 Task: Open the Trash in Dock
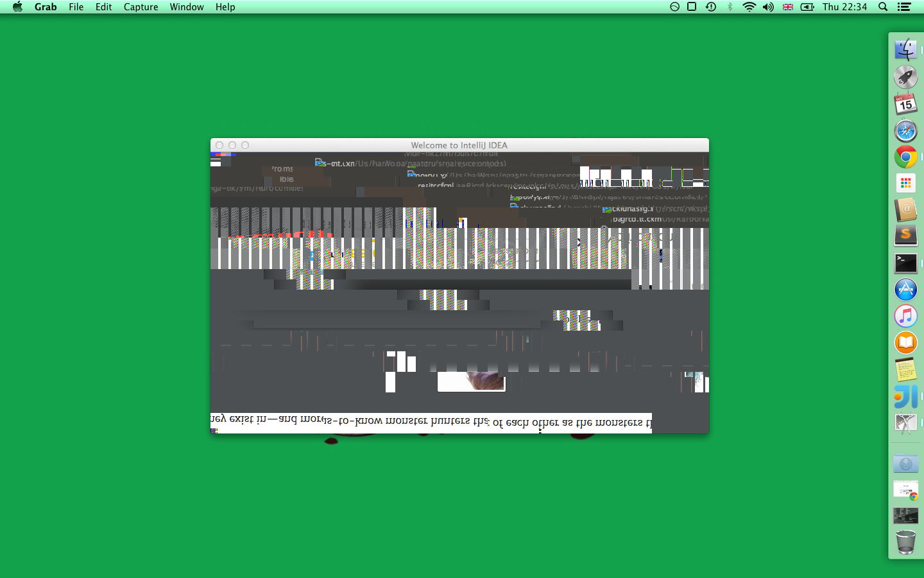(905, 543)
